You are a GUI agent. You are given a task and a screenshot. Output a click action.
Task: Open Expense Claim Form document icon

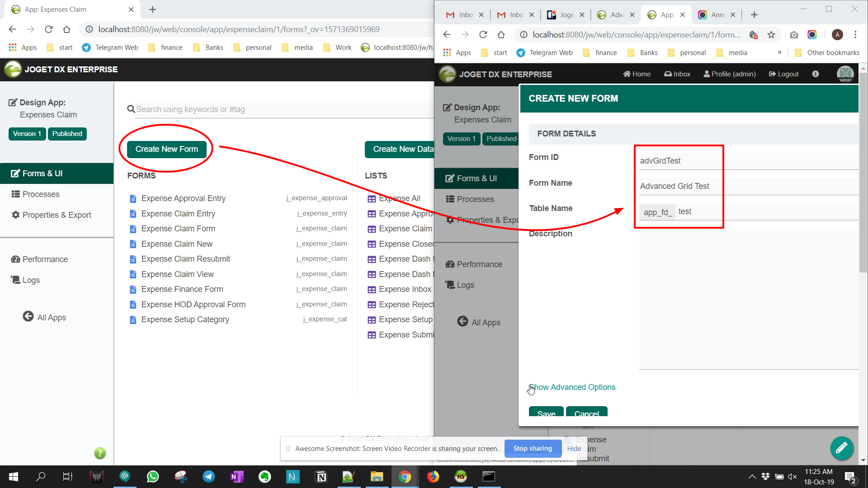pyautogui.click(x=133, y=229)
